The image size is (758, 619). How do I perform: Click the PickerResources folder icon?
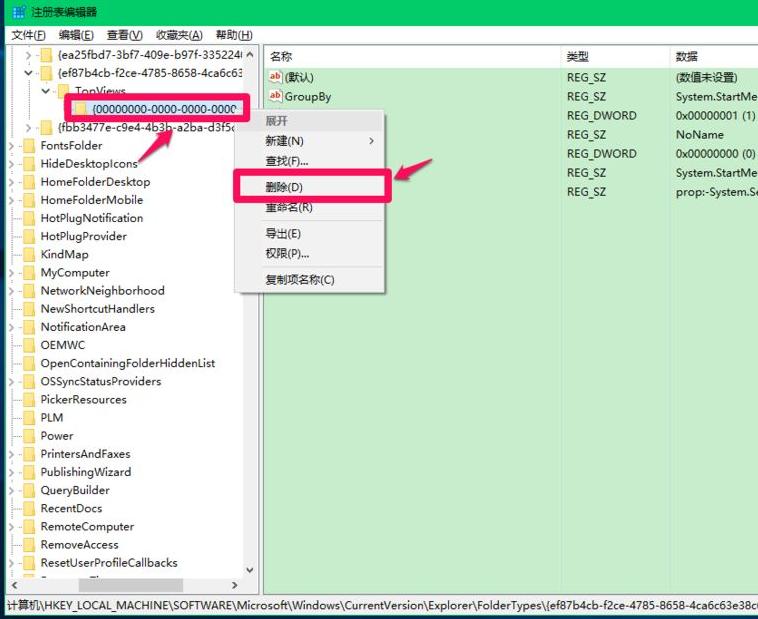29,399
